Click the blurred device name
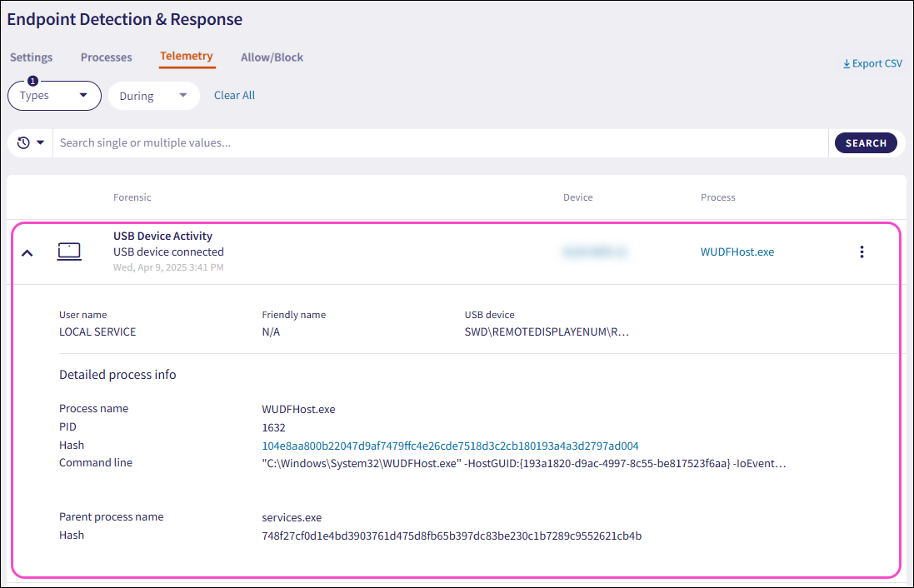Viewport: 914px width, 588px height. click(x=594, y=252)
